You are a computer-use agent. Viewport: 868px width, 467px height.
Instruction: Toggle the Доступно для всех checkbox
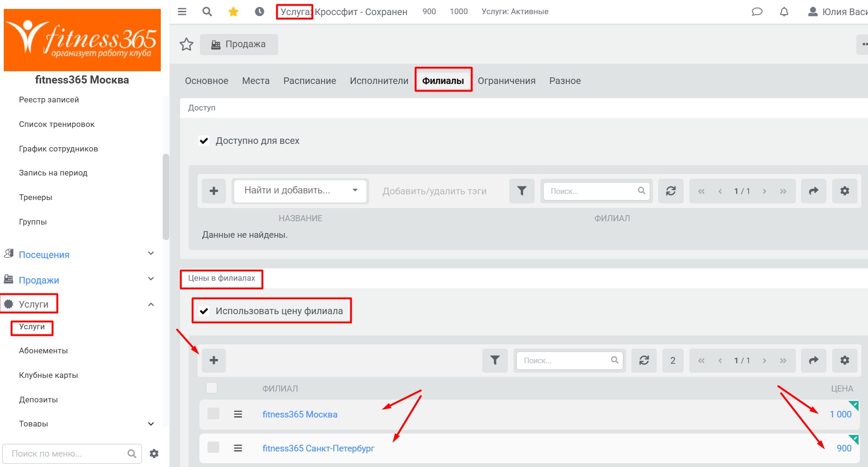coord(204,141)
